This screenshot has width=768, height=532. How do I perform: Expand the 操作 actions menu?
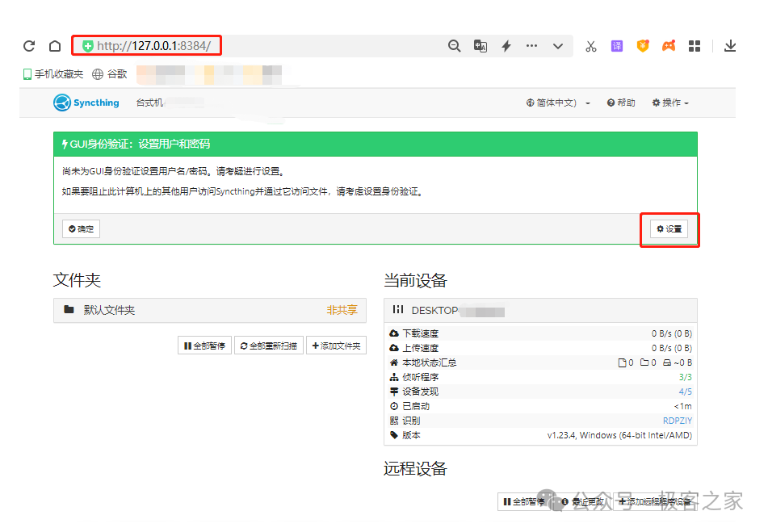point(670,103)
